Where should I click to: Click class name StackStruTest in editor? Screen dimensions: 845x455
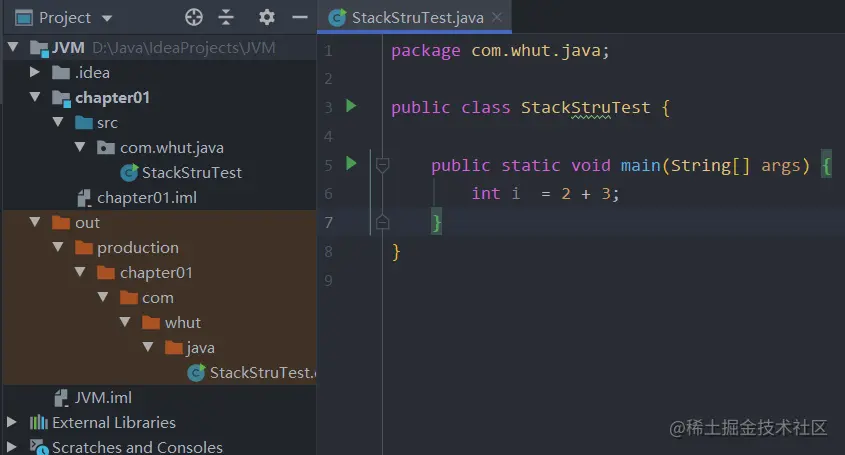[x=586, y=107]
